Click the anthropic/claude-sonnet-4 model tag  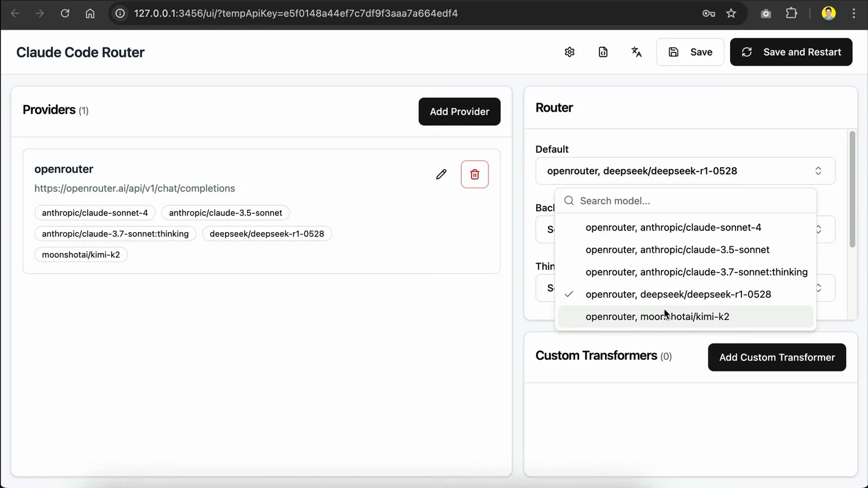(x=95, y=213)
